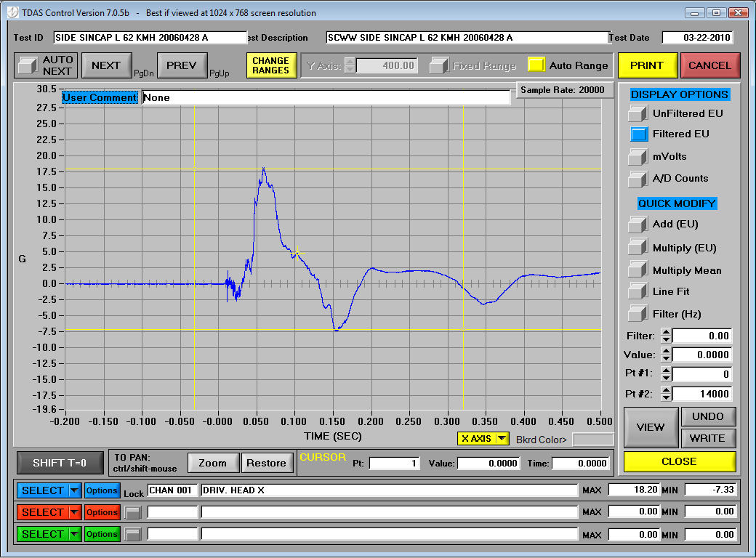
Task: Click SHIFT T=0 button
Action: (x=60, y=463)
